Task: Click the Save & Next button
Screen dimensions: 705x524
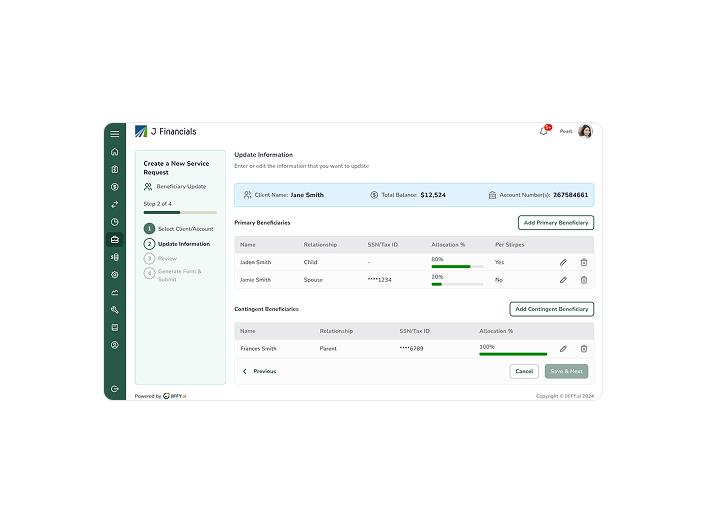Action: point(566,371)
